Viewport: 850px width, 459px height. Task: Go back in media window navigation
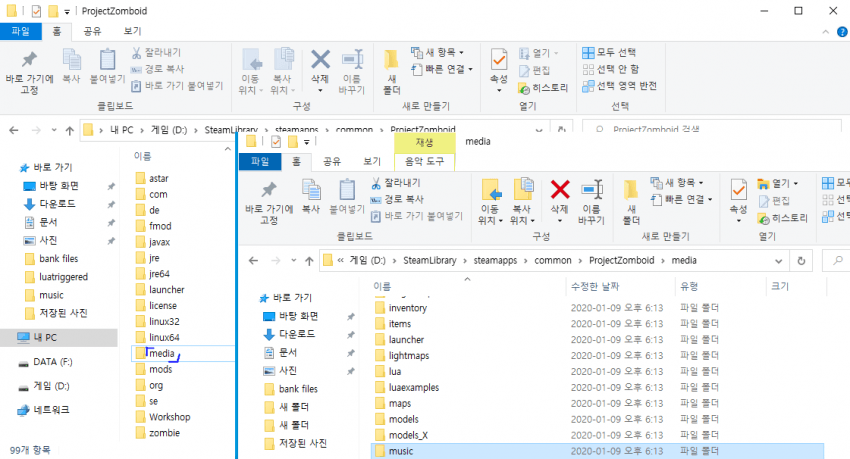tap(253, 261)
